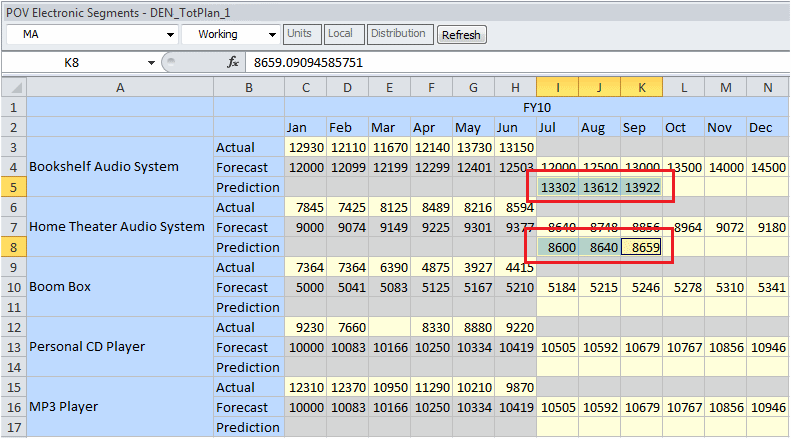
Task: Select column I header
Action: click(557, 88)
